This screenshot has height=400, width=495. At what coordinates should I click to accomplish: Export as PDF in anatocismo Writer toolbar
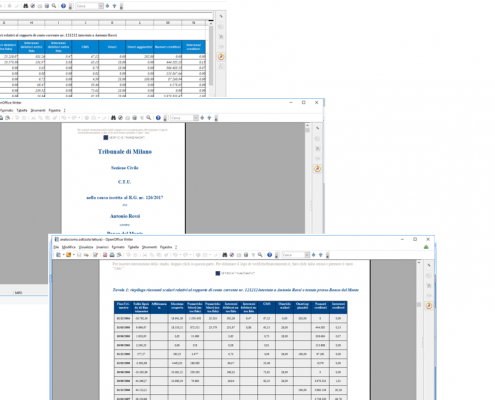[x=105, y=255]
